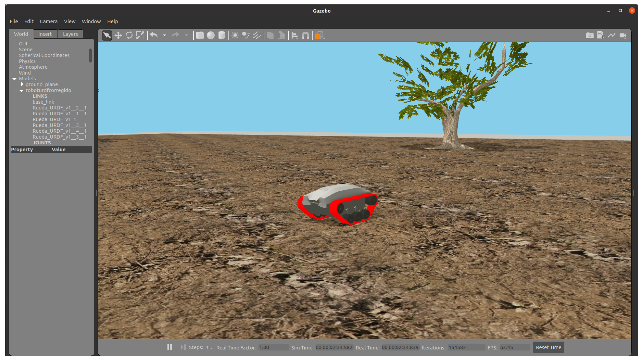Insert a box shape
Screen dimensions: 644x363
tap(200, 36)
